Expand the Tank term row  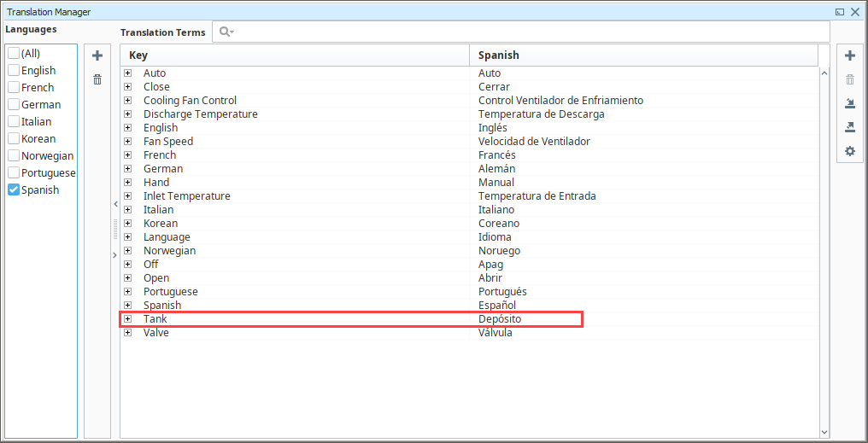pyautogui.click(x=128, y=319)
